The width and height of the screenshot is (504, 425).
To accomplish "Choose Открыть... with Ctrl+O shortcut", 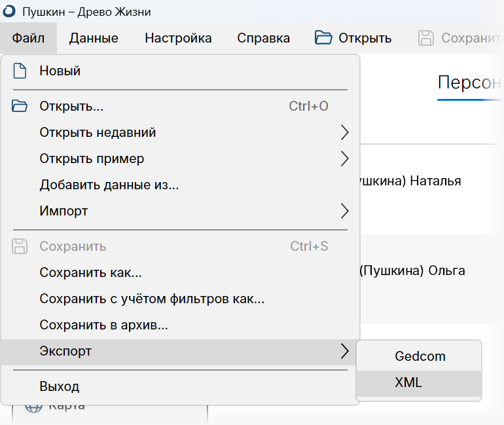I will [180, 106].
